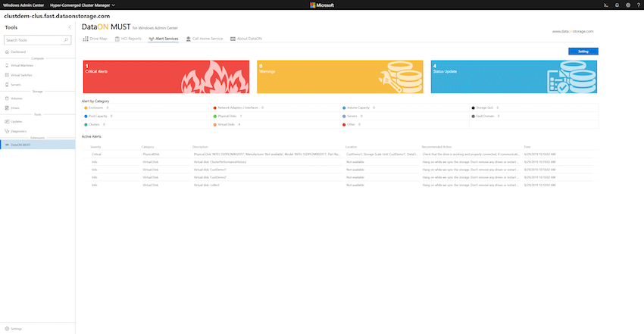Select the Critical severity alert row

click(x=337, y=155)
